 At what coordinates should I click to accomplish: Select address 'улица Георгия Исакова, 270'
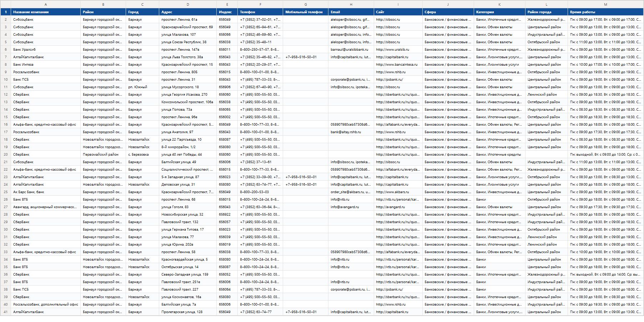click(188, 94)
